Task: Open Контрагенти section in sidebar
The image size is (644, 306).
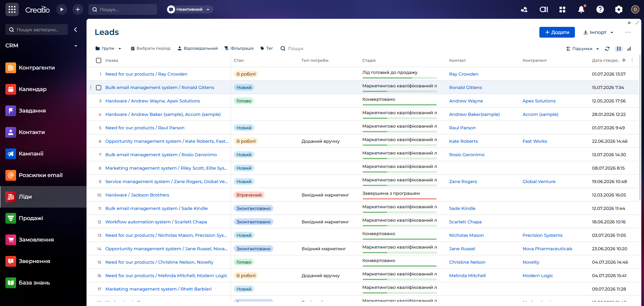Action: 43,68
